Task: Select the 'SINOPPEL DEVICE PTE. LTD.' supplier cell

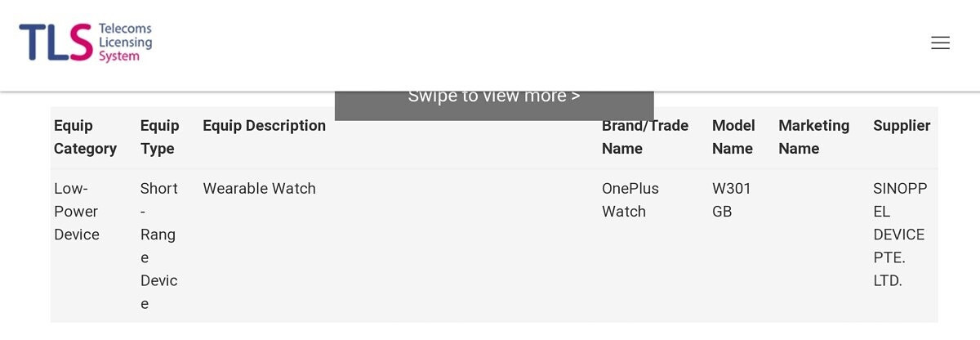Action: point(899,235)
